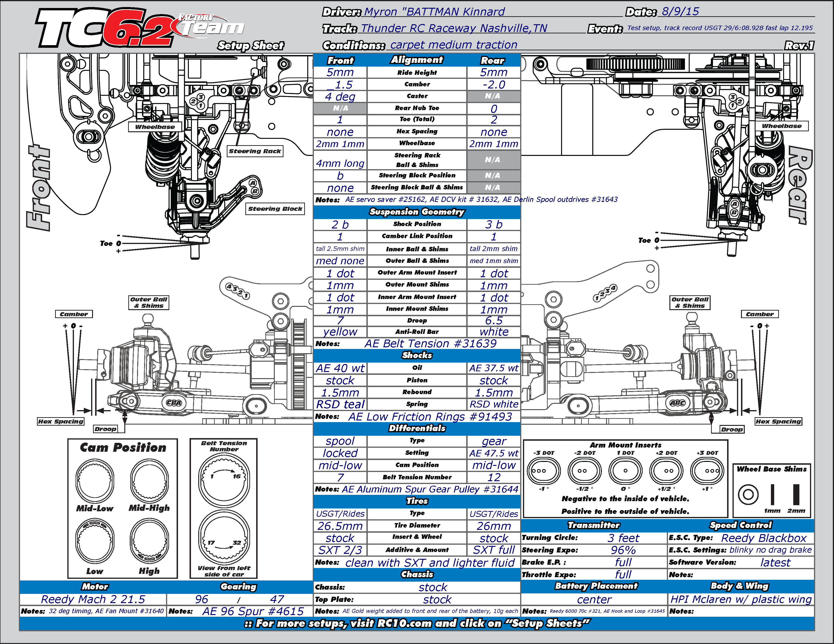Viewport: 834px width, 644px height.
Task: Click the pinion gearing value 47
Action: coord(277,599)
